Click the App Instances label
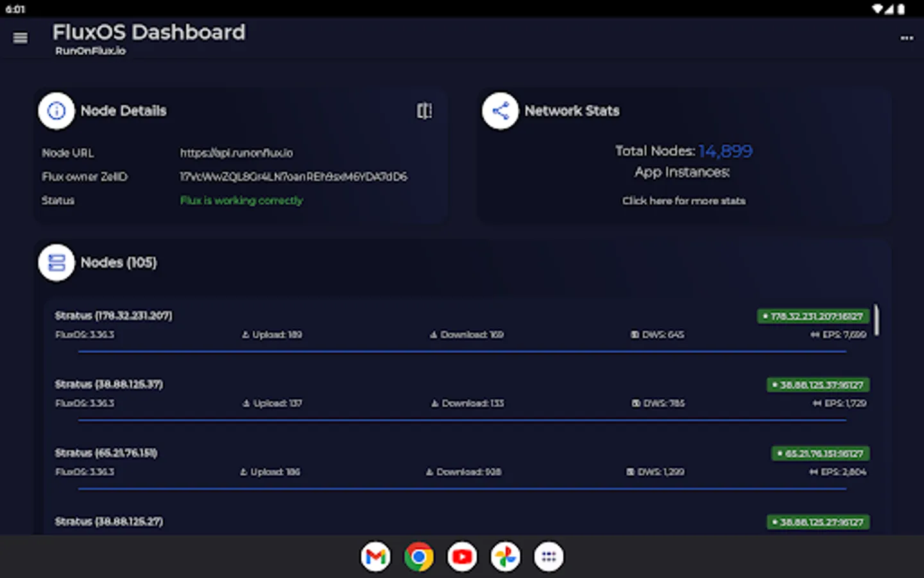The height and width of the screenshot is (578, 924). coord(682,173)
